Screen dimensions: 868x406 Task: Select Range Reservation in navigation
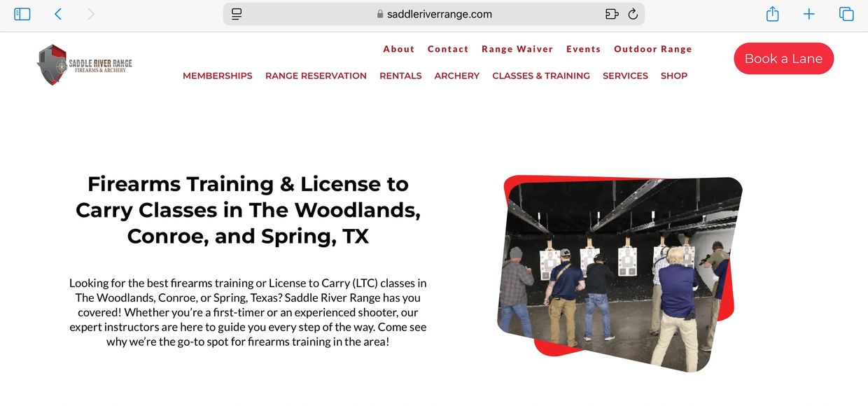pyautogui.click(x=316, y=76)
